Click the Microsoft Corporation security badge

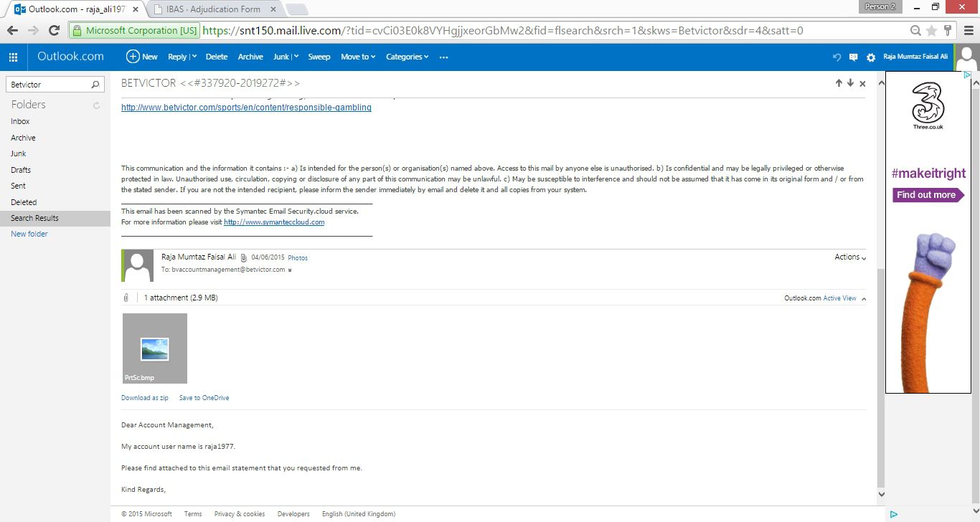click(x=136, y=31)
